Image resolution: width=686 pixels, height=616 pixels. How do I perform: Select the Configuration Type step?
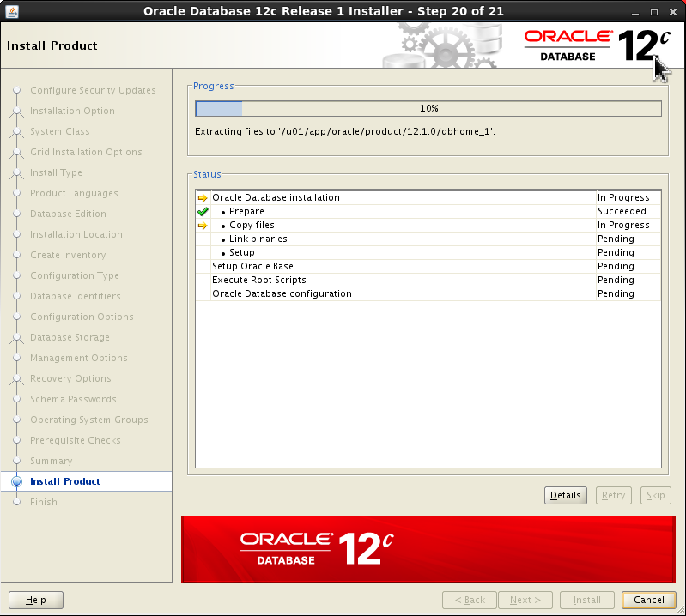coord(75,275)
